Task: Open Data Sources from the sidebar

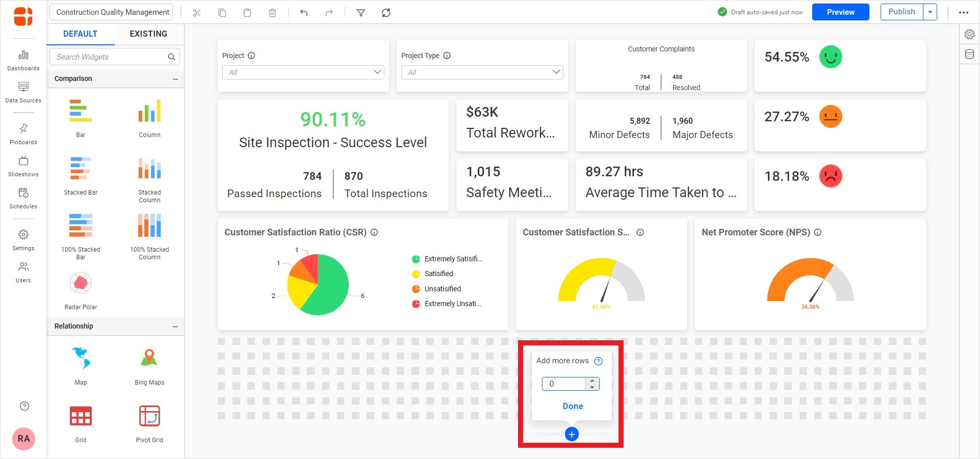Action: pos(23,92)
